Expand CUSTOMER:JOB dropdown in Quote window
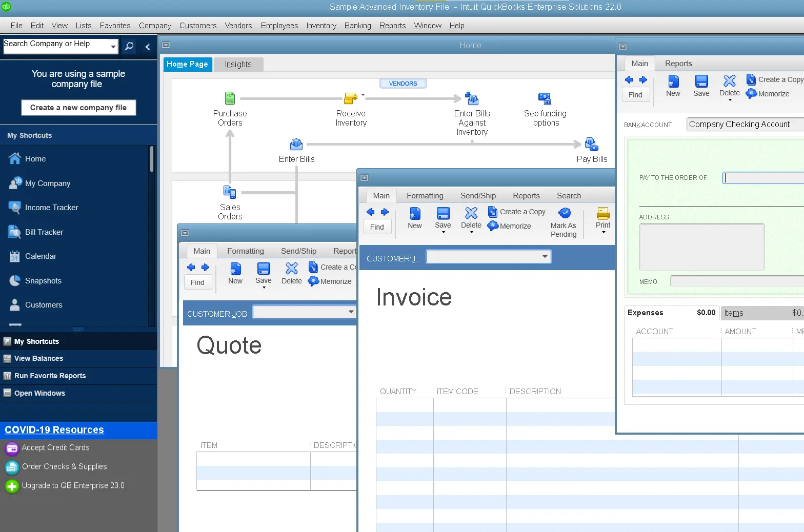This screenshot has width=804, height=532. point(351,312)
